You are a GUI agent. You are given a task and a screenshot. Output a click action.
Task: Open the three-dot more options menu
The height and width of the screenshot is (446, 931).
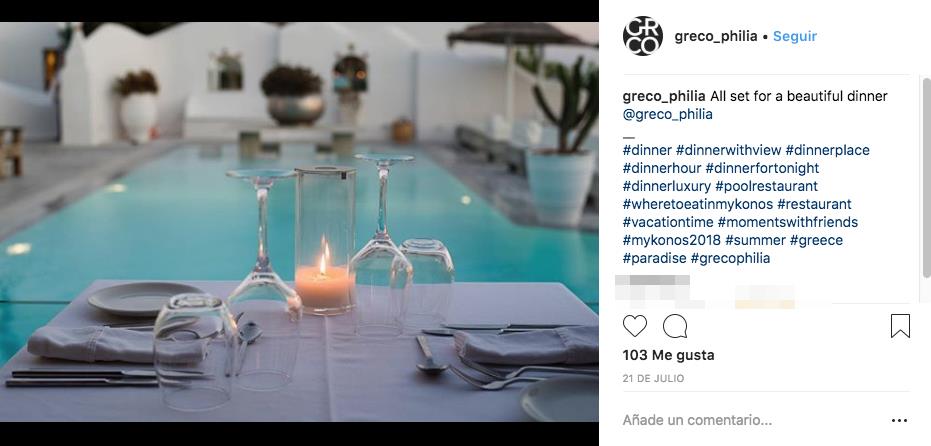900,420
